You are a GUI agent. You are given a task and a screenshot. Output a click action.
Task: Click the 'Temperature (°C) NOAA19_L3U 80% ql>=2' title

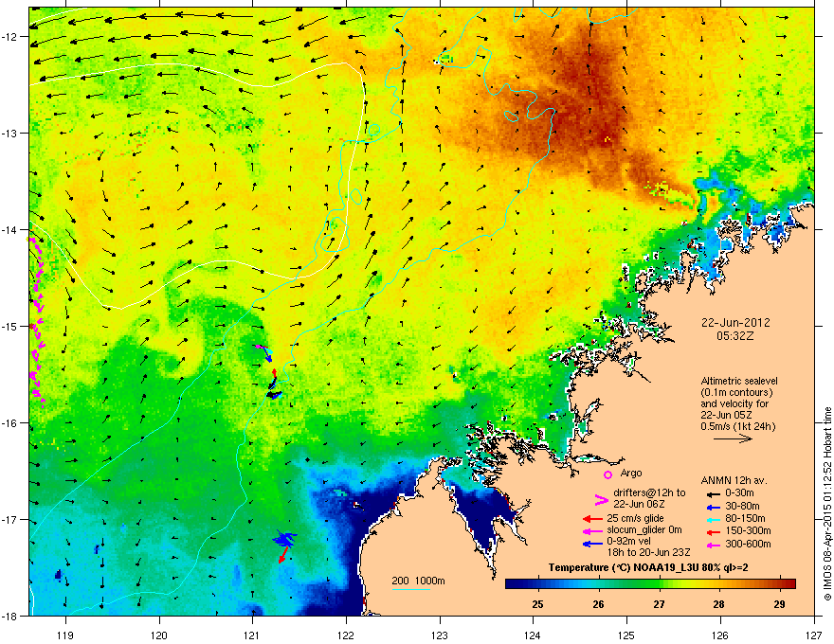[x=648, y=567]
